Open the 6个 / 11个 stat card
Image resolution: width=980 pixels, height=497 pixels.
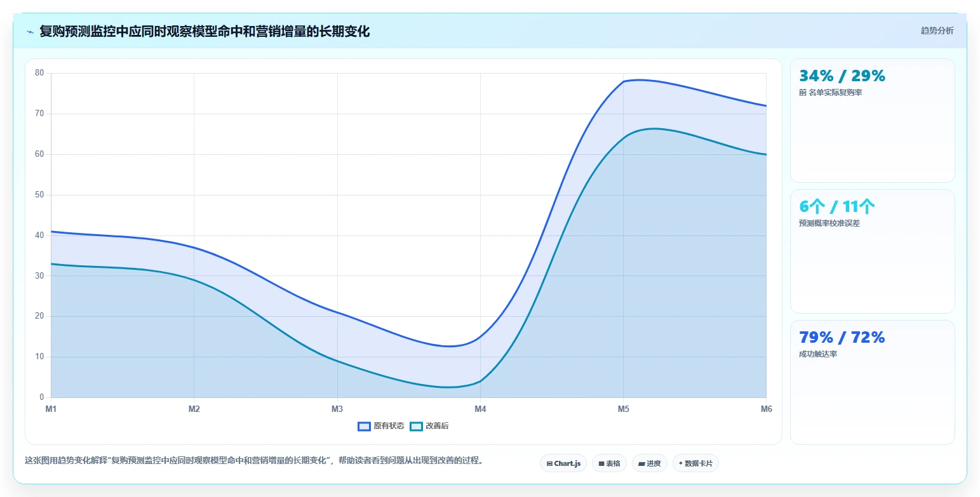click(x=872, y=251)
